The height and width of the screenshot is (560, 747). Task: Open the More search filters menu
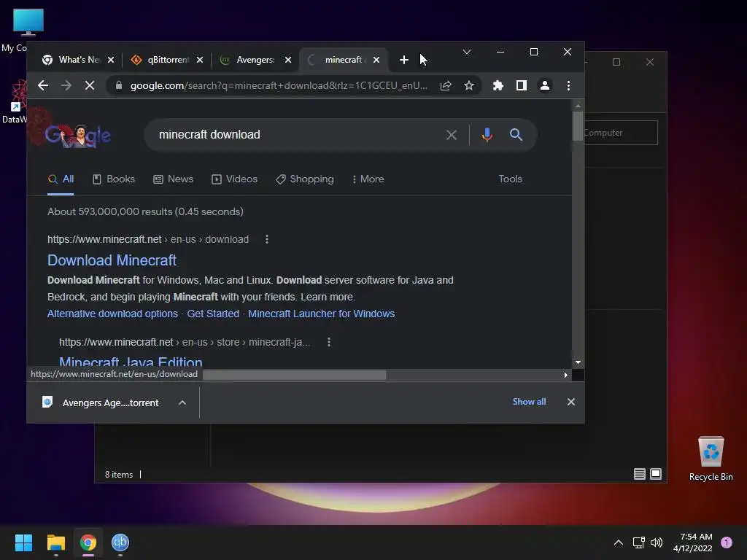point(368,179)
